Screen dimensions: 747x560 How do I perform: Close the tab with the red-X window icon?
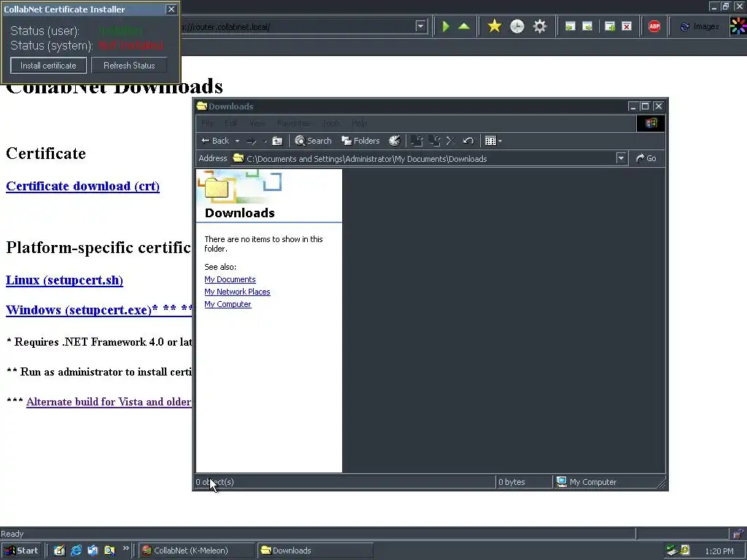click(x=627, y=26)
